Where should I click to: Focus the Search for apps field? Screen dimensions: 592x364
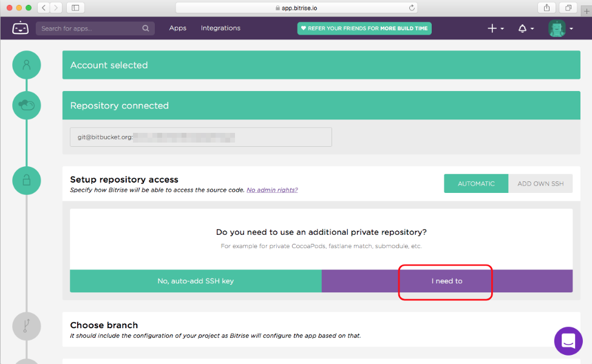[x=95, y=29]
